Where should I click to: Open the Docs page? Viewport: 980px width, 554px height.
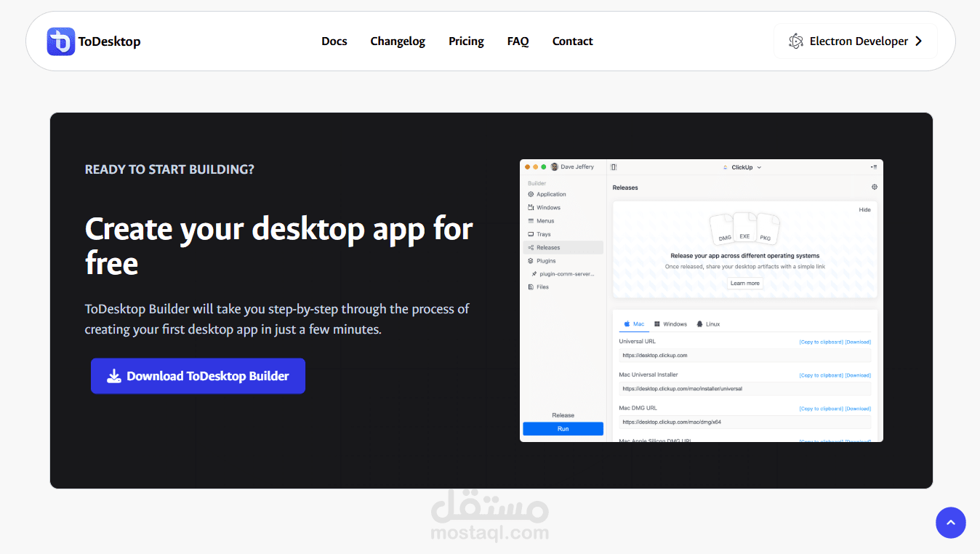(334, 41)
